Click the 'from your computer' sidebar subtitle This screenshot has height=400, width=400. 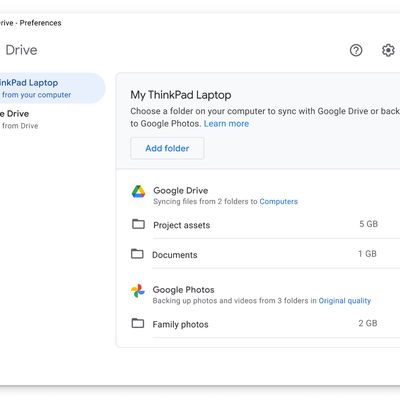point(36,95)
